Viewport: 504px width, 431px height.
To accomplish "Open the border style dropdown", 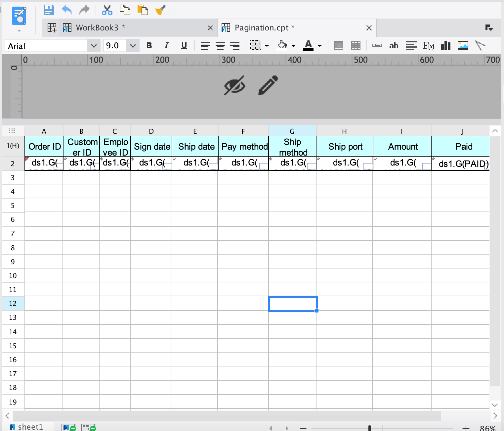I will [267, 46].
